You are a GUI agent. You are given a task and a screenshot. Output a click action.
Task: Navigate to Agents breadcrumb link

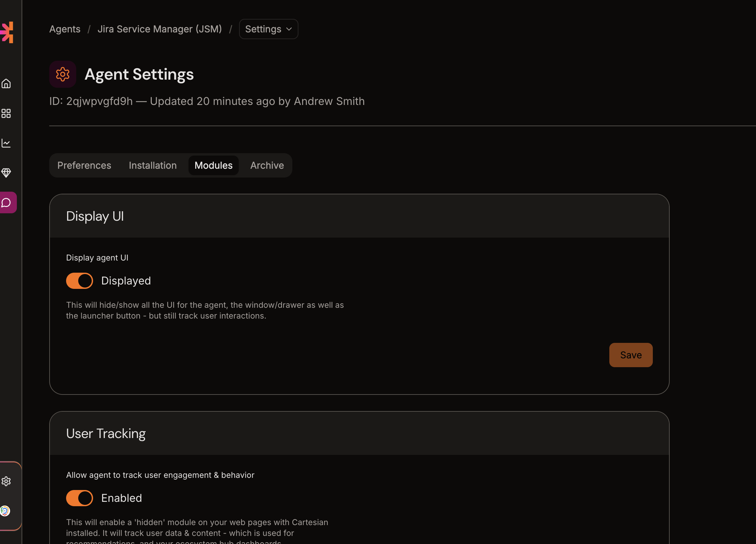coord(65,29)
